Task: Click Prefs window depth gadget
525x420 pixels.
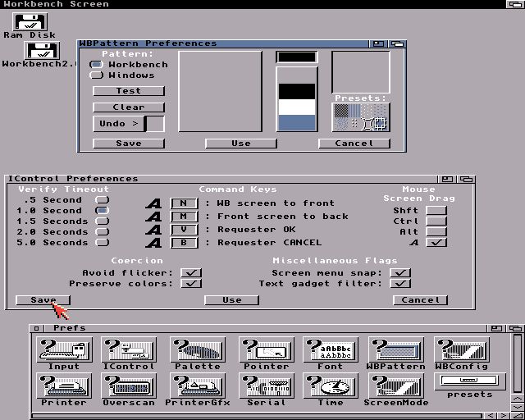Action: tap(515, 329)
